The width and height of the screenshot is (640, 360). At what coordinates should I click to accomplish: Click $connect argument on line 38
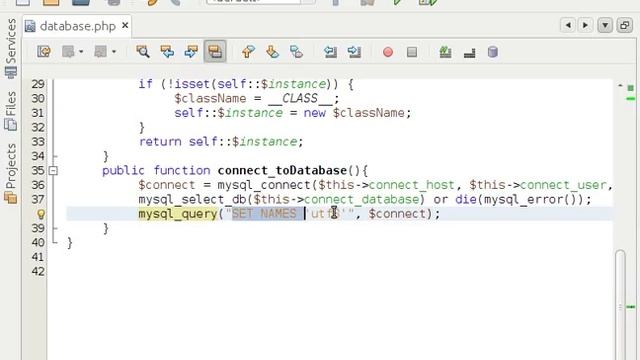point(397,214)
